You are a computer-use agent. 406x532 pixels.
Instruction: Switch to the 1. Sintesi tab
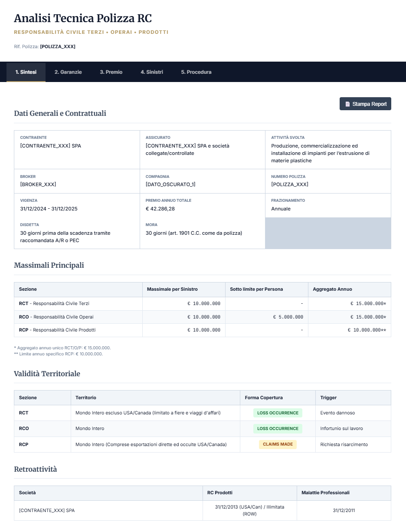pyautogui.click(x=26, y=72)
